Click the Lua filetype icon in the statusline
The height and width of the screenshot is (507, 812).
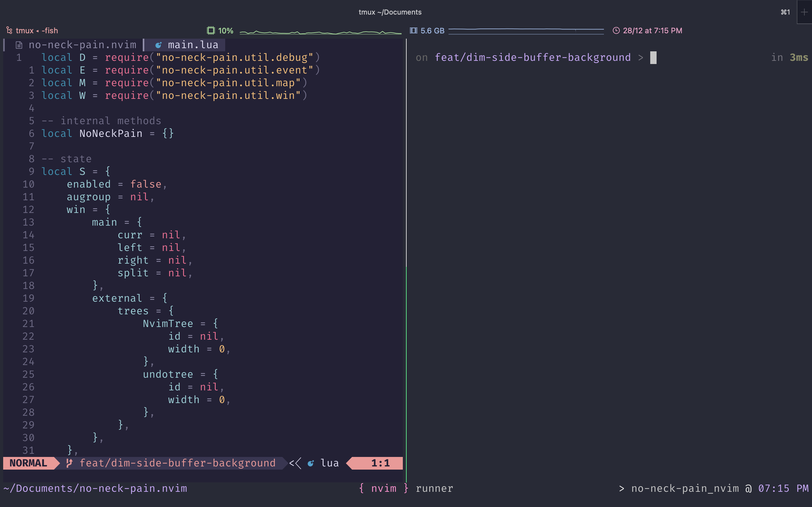[x=311, y=463]
